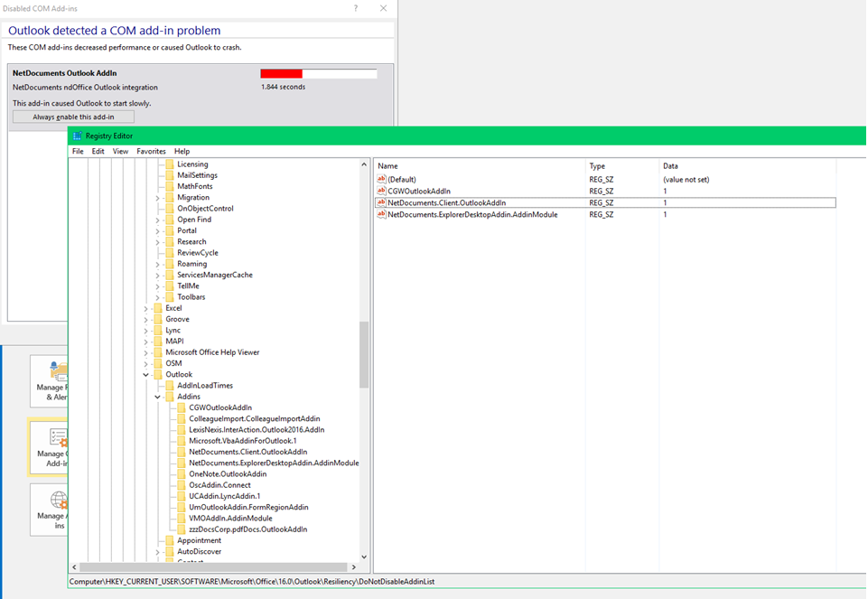This screenshot has height=599, width=868.
Task: Expand the Microsoft Office Help Viewer key
Action: (146, 352)
